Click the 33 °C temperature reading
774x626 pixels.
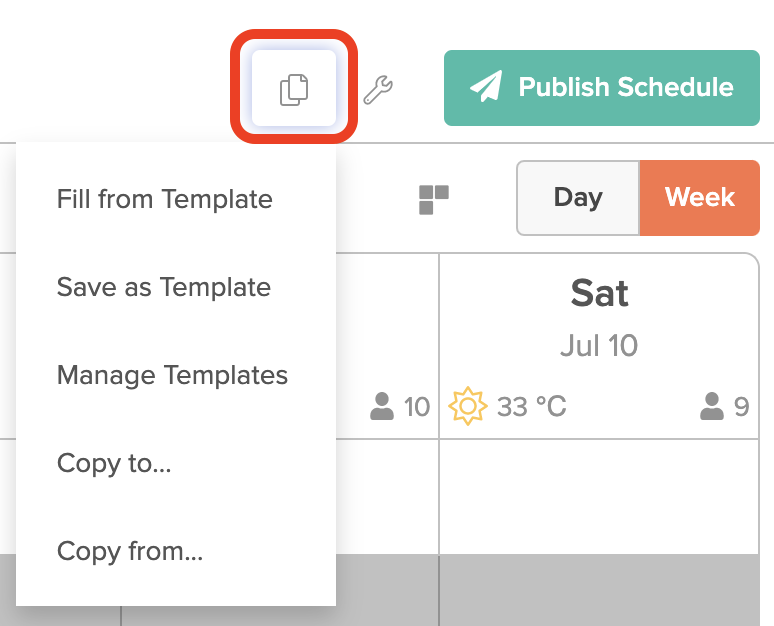[531, 407]
